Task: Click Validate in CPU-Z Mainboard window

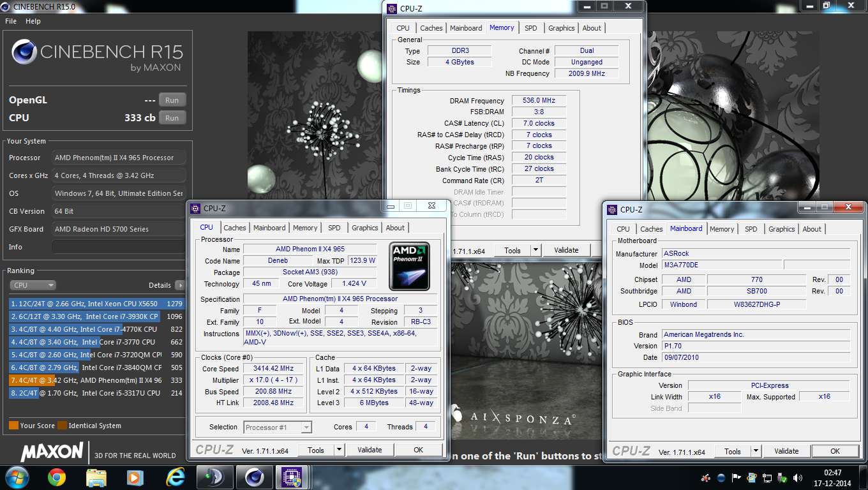Action: (786, 451)
